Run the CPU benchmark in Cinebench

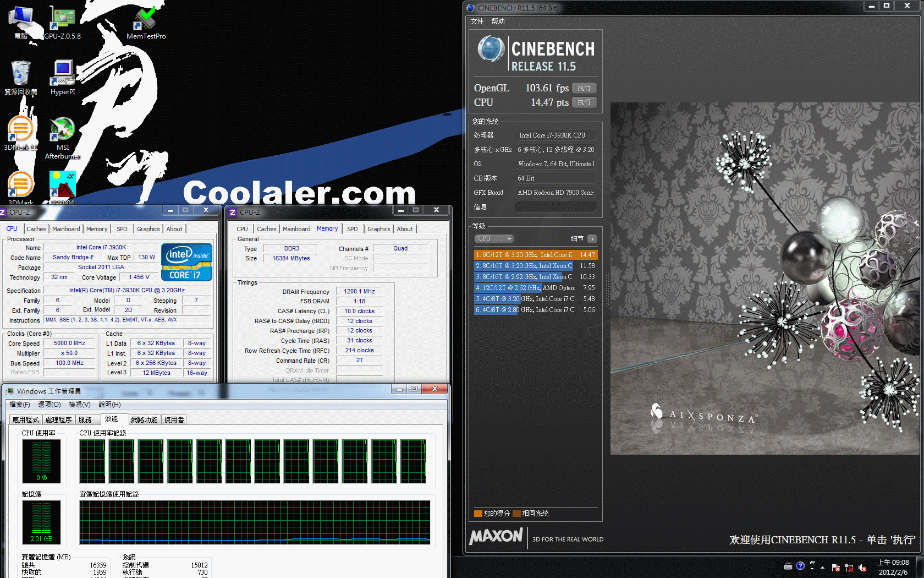[x=584, y=102]
